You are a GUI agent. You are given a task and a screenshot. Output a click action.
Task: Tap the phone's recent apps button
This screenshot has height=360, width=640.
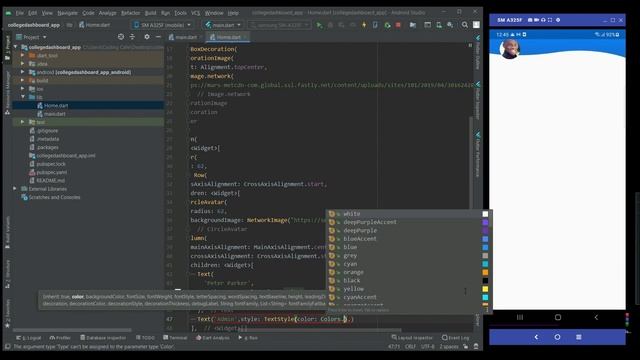coord(520,317)
